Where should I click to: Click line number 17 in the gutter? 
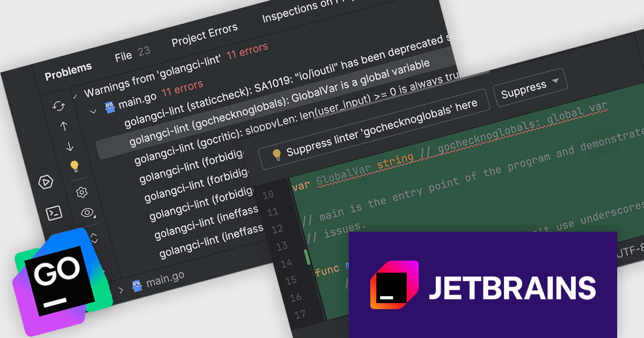[x=301, y=314]
